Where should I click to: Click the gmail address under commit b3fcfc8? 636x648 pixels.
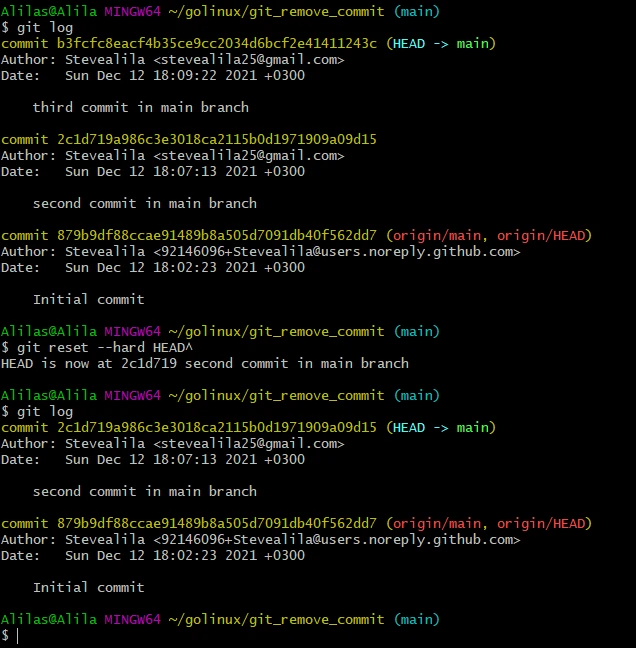[249, 59]
